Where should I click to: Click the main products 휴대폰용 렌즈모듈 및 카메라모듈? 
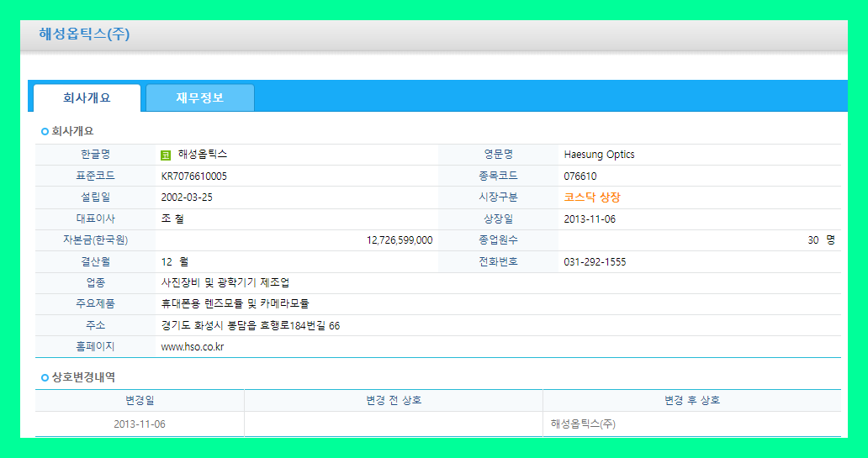236,303
